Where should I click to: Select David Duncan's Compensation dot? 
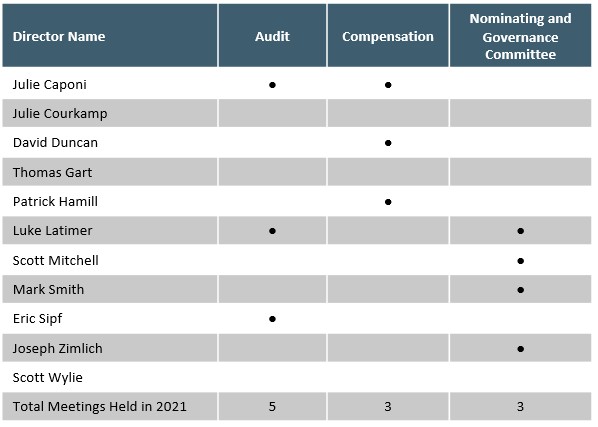388,143
